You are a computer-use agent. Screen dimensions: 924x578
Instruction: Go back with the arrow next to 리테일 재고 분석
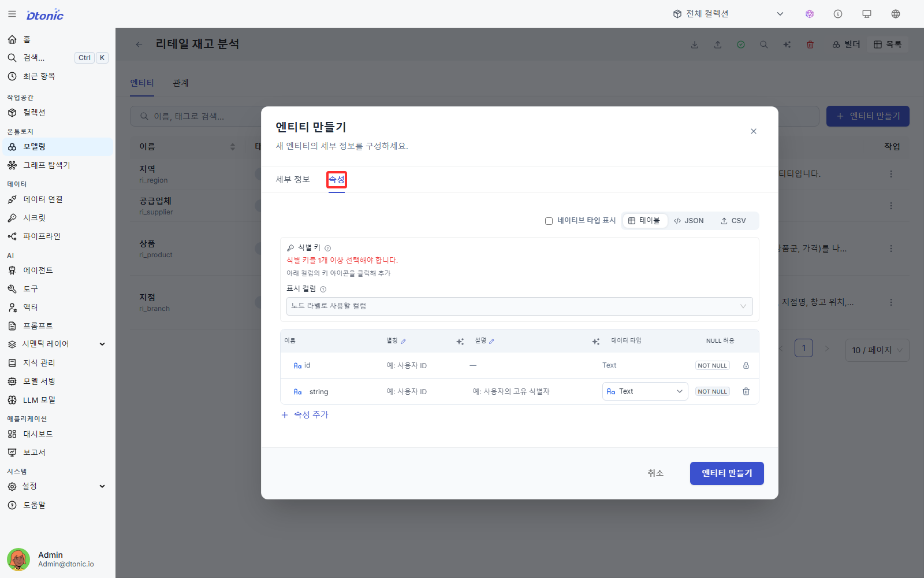tap(139, 45)
